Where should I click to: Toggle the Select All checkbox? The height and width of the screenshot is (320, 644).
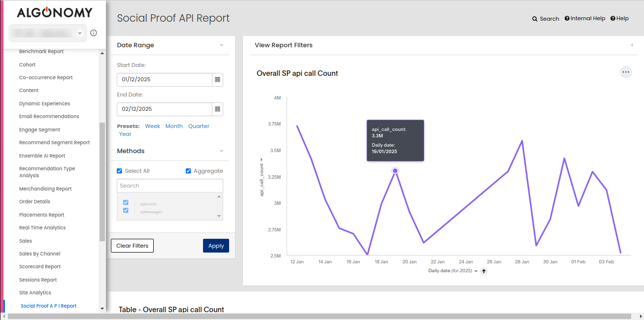[x=119, y=171]
